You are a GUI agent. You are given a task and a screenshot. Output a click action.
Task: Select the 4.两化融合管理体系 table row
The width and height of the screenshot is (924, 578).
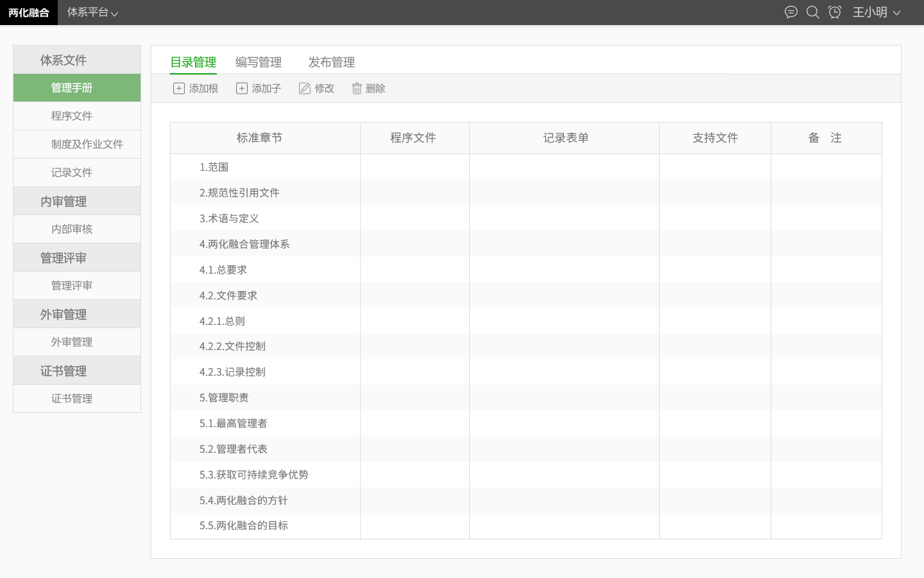tap(264, 243)
